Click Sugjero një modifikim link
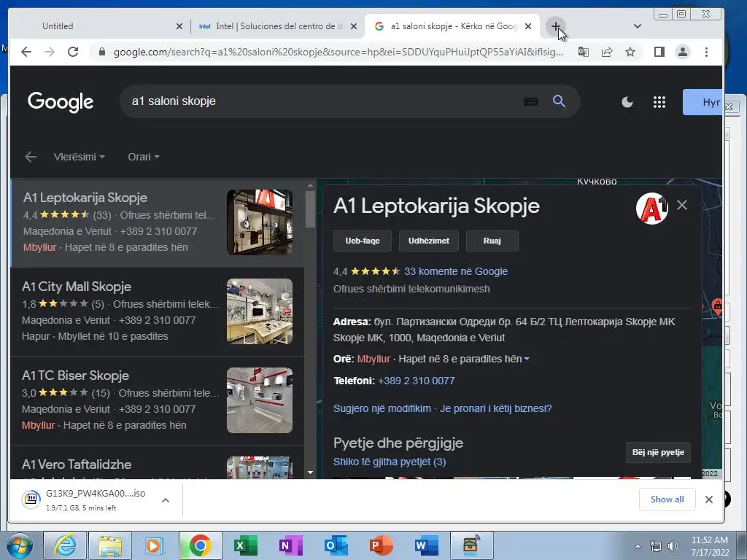Image resolution: width=747 pixels, height=560 pixels. point(382,408)
